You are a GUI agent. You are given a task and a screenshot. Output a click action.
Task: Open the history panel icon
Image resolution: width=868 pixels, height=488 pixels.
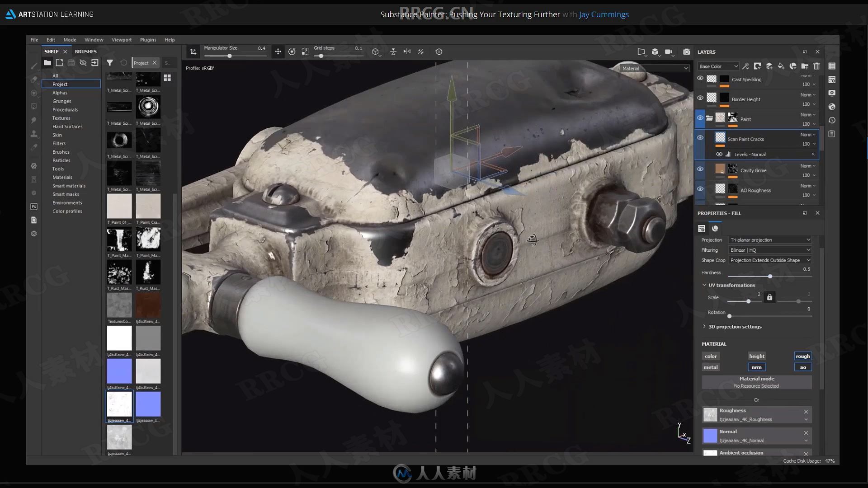click(x=832, y=120)
